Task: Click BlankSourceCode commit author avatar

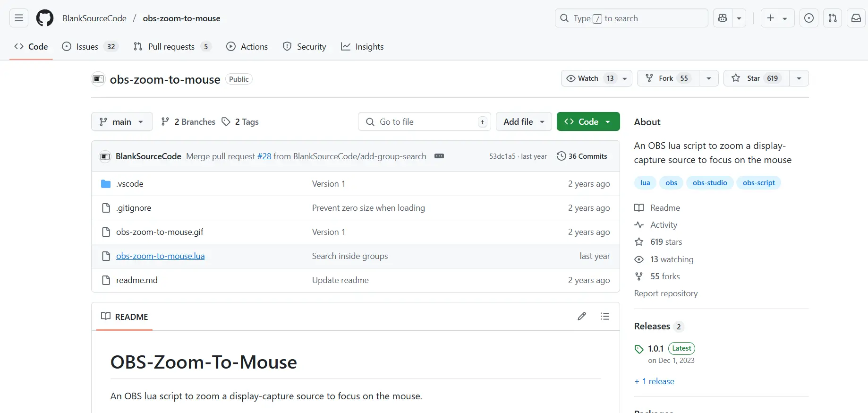Action: 105,156
